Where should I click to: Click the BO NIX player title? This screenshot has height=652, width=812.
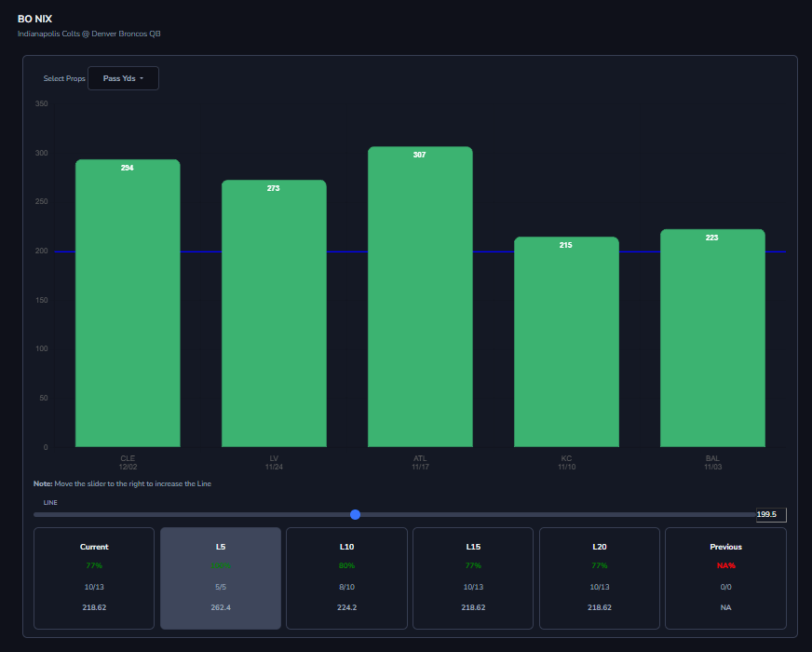[34, 19]
